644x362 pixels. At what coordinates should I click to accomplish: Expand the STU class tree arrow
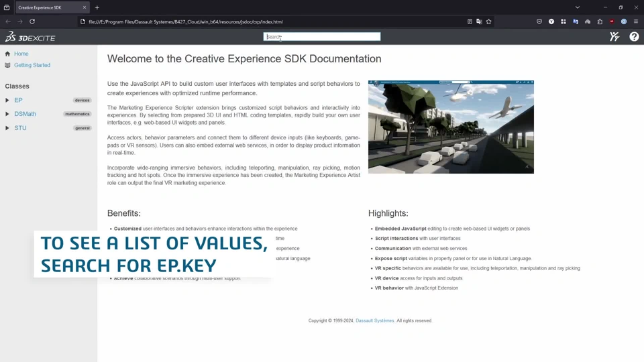tap(7, 128)
